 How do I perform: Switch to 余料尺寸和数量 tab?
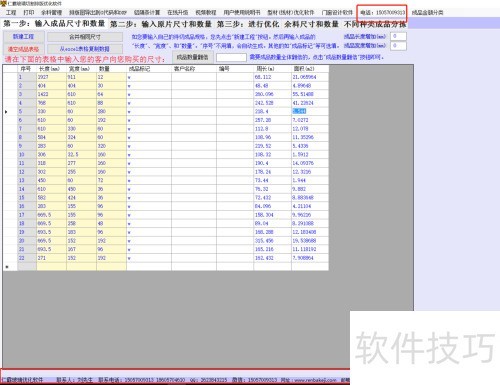[311, 24]
